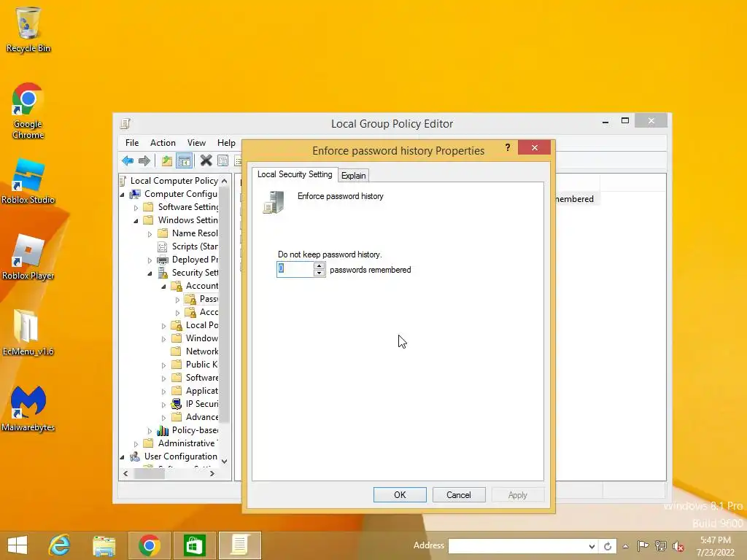Increase passwords remembered with up arrow
Viewport: 747px width, 560px height.
point(320,265)
